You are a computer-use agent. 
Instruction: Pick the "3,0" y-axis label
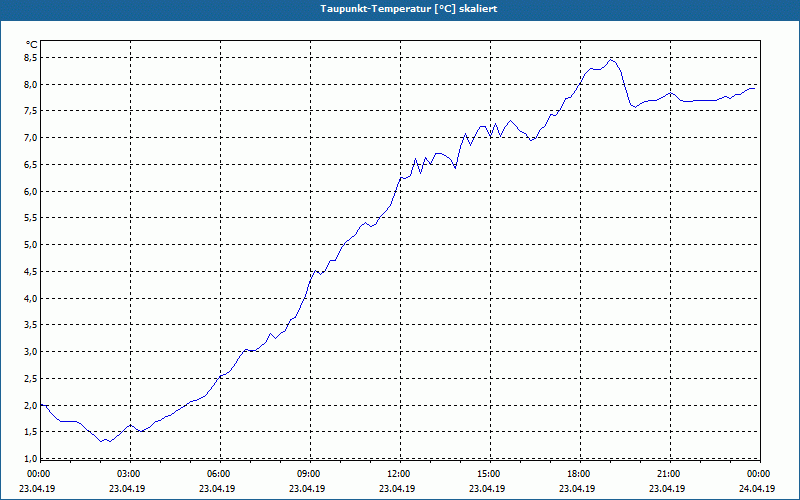pyautogui.click(x=32, y=352)
